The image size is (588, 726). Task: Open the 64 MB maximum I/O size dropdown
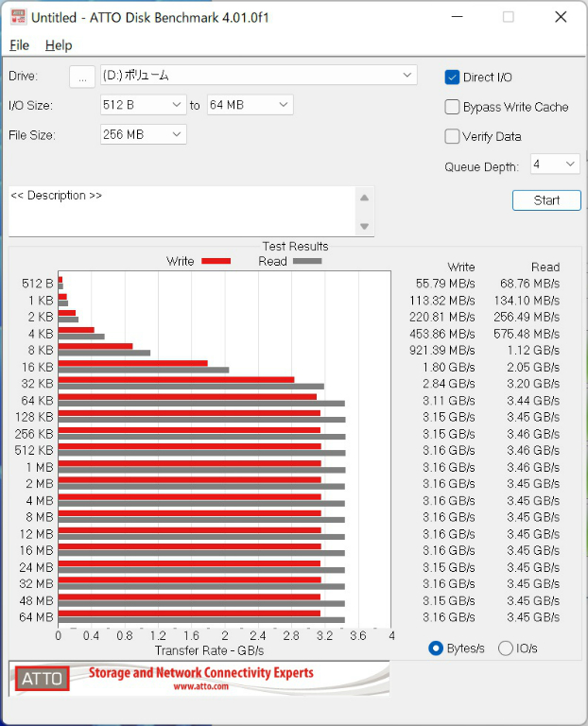[250, 105]
